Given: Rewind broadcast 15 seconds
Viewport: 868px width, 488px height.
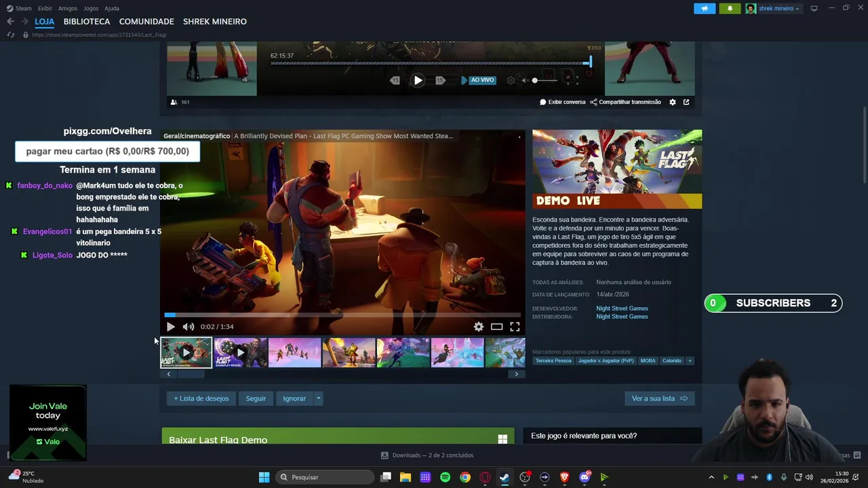Looking at the screenshot, I should (x=395, y=80).
